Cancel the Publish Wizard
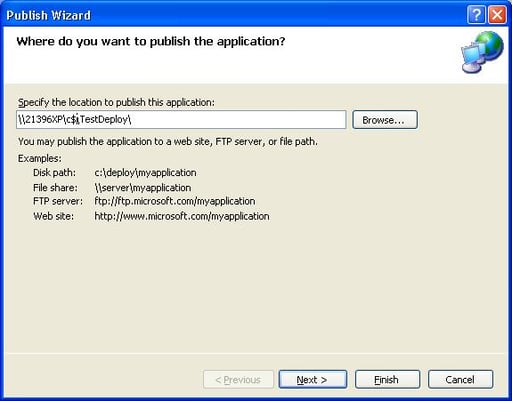Image resolution: width=512 pixels, height=401 pixels. pos(460,379)
